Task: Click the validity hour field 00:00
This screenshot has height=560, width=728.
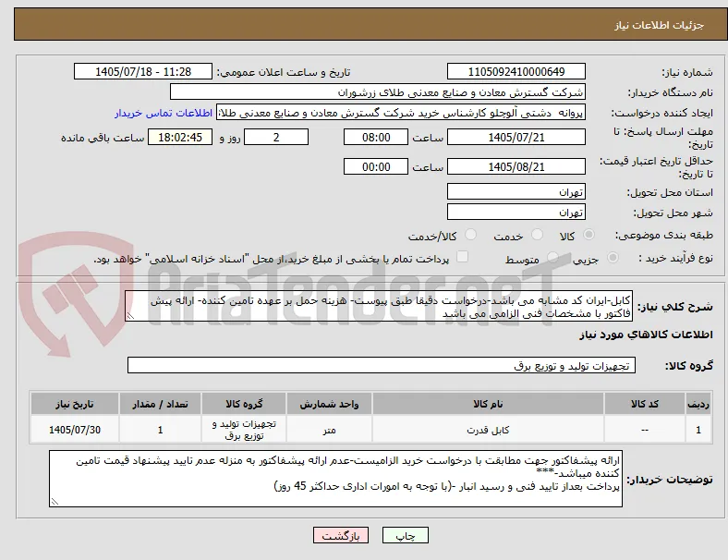Action: (376, 166)
